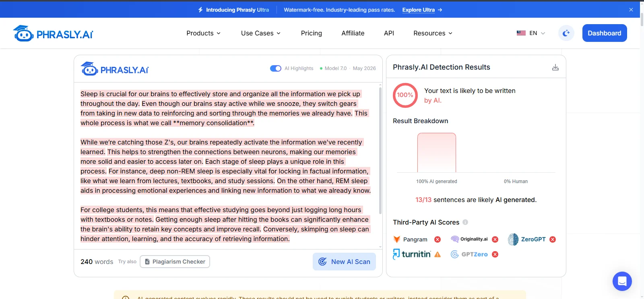644x299 pixels.
Task: Start a New AI Scan
Action: pos(344,262)
